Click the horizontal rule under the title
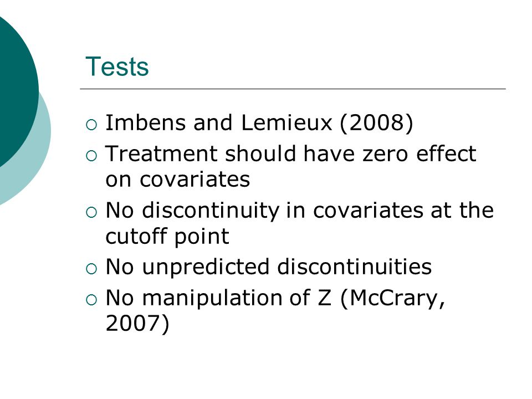This screenshot has height=399, width=532. (293, 89)
